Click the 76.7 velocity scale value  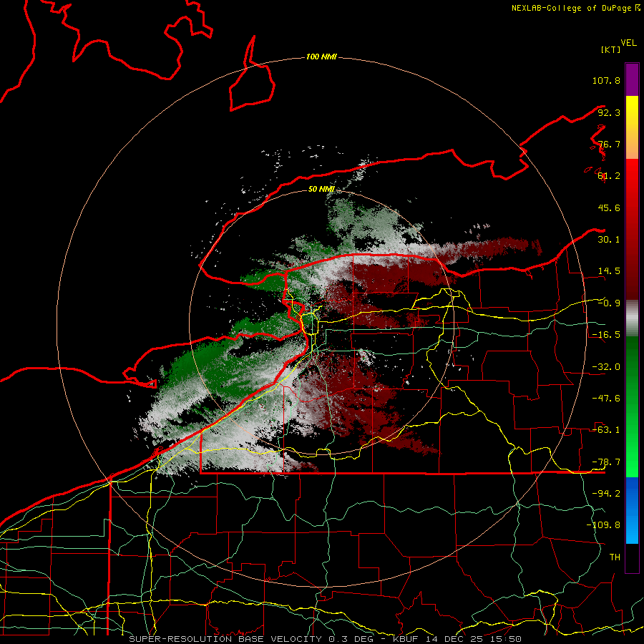point(609,144)
